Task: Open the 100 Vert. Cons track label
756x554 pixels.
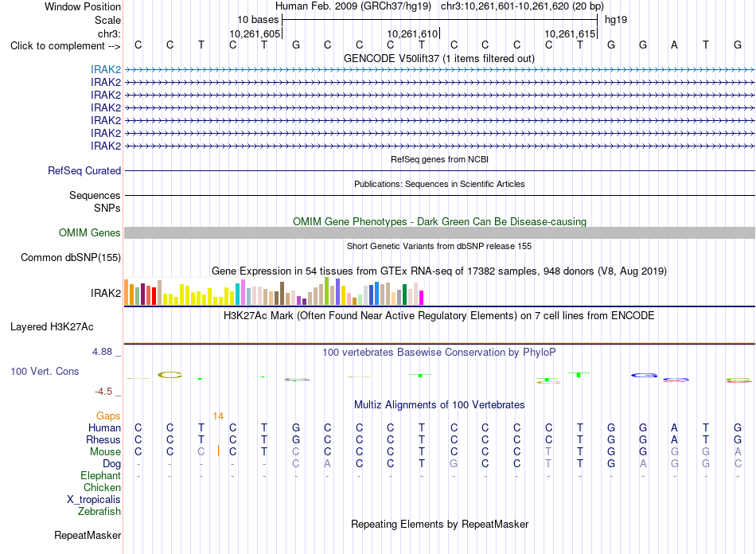Action: pos(45,371)
